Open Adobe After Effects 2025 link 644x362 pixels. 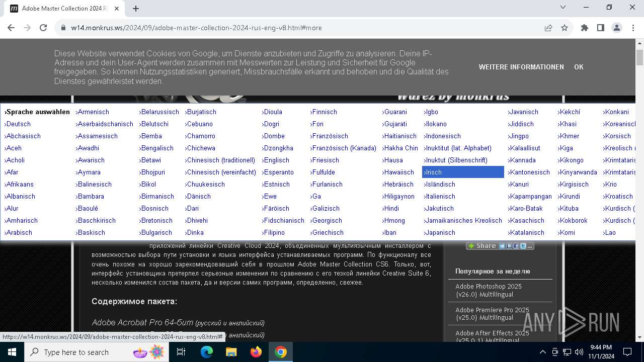pos(492,336)
